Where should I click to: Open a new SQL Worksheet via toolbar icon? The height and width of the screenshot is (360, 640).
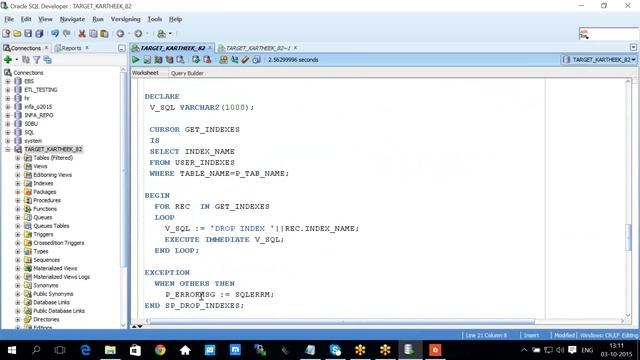click(162, 34)
